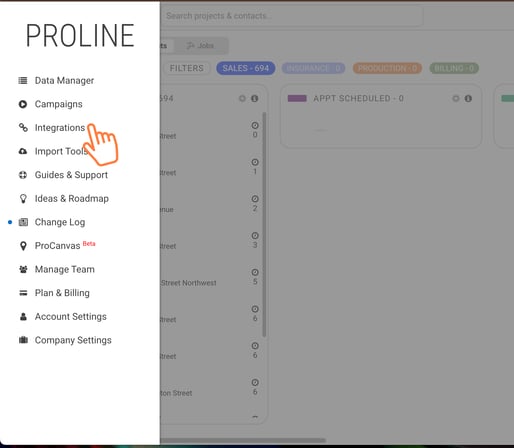514x448 pixels.
Task: Click the Integrations link icon
Action: pyautogui.click(x=23, y=128)
